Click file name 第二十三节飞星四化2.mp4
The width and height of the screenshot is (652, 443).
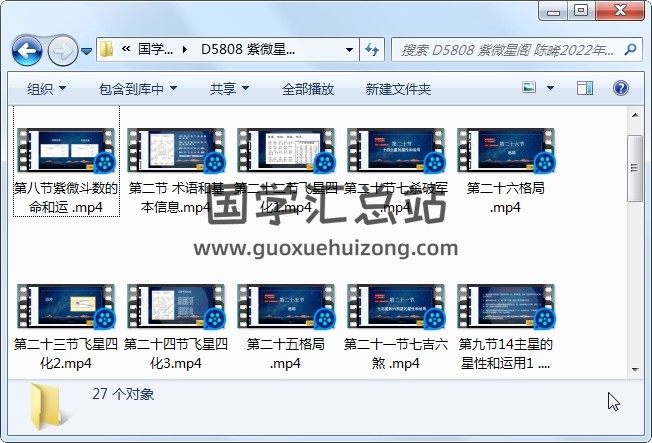click(66, 354)
